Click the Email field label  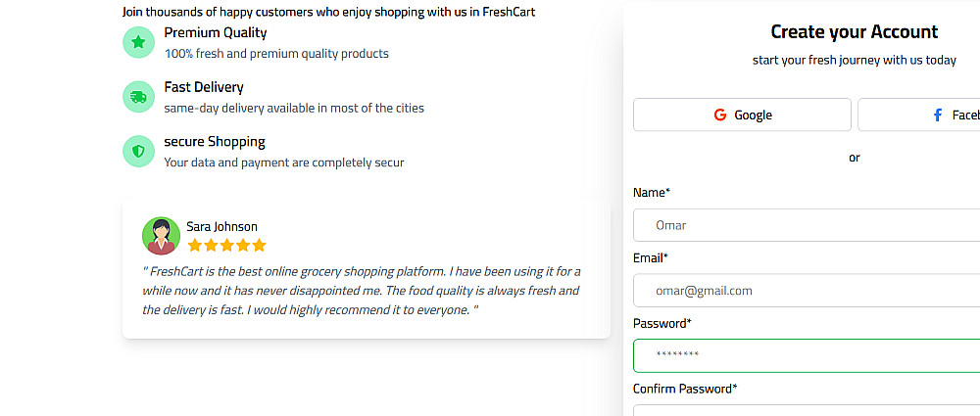(650, 258)
